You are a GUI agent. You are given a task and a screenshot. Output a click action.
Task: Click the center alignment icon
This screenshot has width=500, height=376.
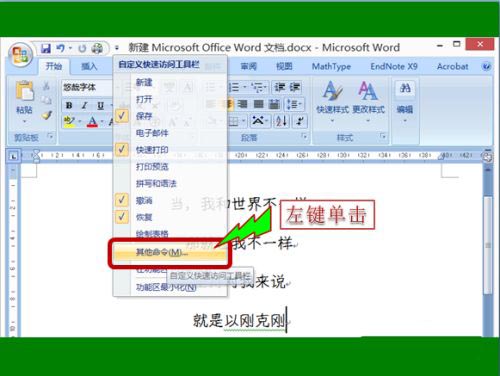click(229, 104)
